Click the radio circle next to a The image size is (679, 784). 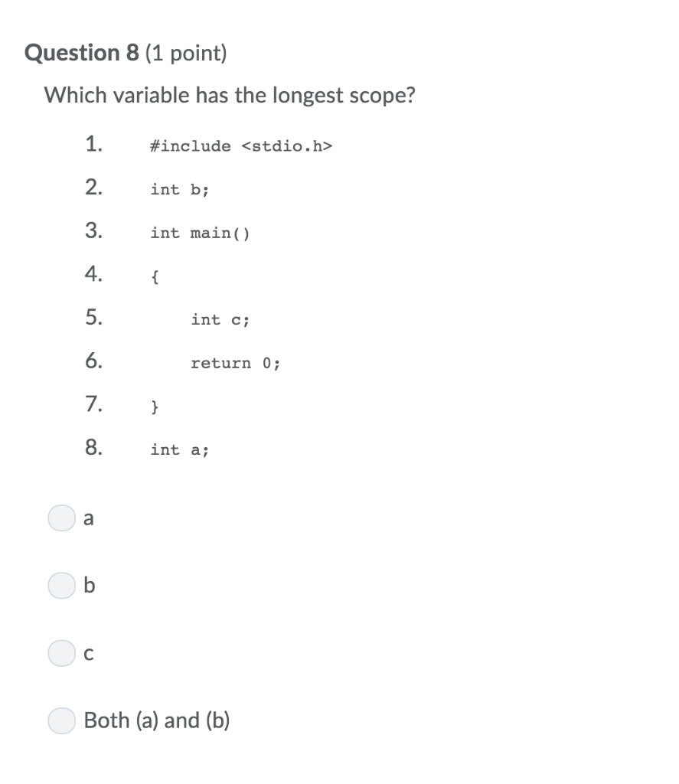pyautogui.click(x=61, y=518)
